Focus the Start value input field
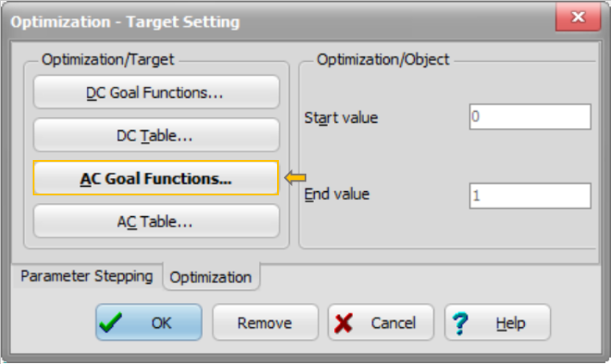The width and height of the screenshot is (611, 364). (x=529, y=117)
